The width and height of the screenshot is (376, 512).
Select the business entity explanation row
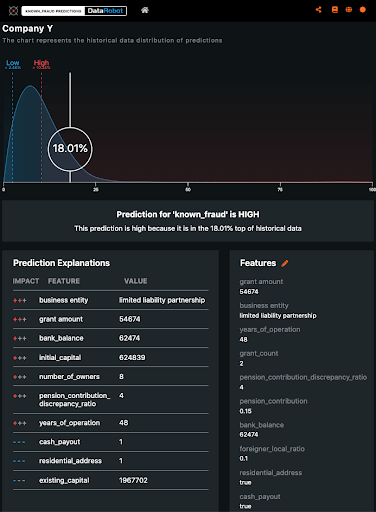[x=111, y=300]
